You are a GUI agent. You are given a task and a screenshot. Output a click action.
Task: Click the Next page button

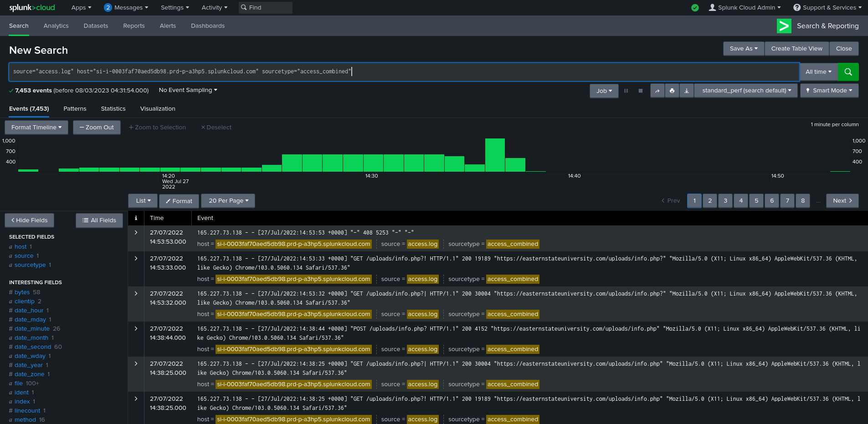point(842,201)
